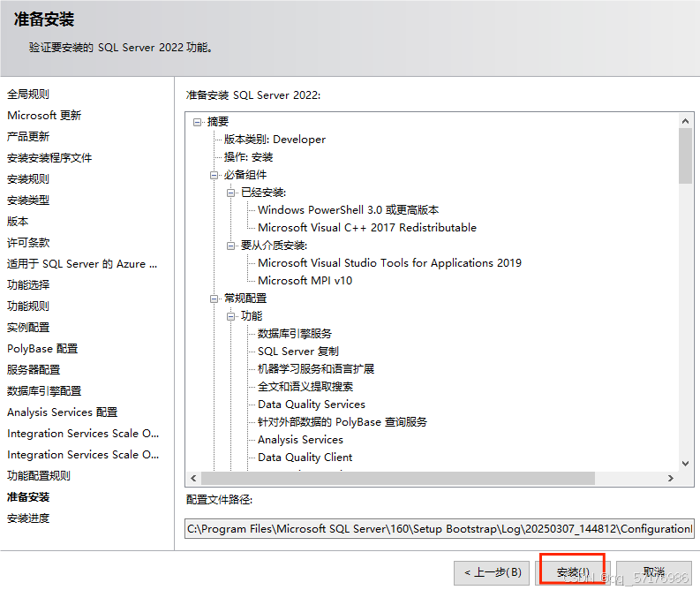Select 安装规则 in the step list
Viewport: 700px width, 590px height.
point(28,179)
